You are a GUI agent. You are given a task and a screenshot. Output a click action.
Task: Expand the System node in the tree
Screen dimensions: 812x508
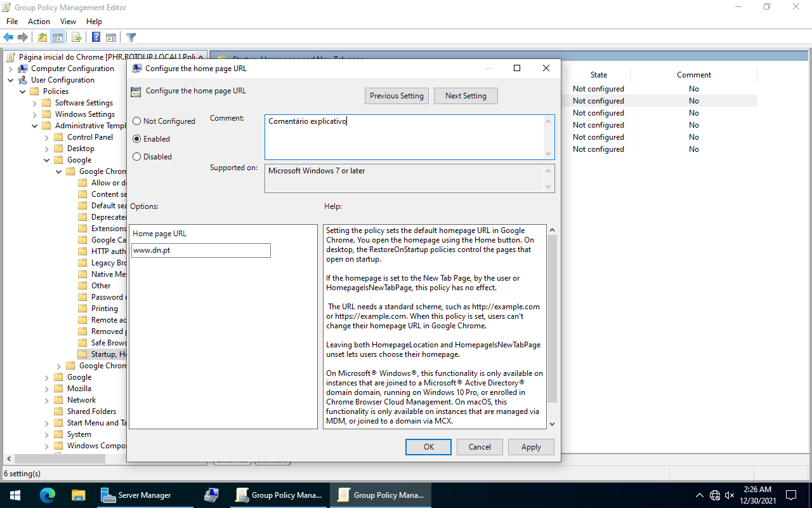[x=47, y=434]
